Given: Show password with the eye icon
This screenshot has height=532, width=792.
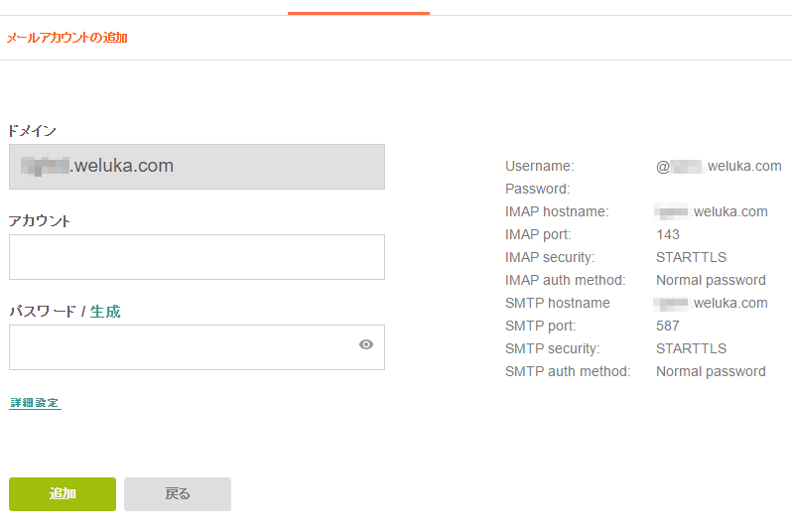Looking at the screenshot, I should (x=366, y=344).
